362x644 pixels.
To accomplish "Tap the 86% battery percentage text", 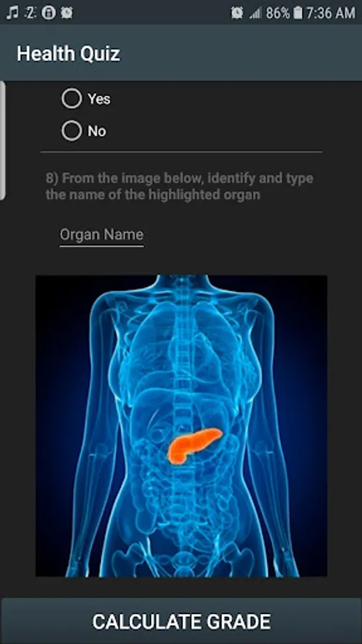I will [278, 13].
